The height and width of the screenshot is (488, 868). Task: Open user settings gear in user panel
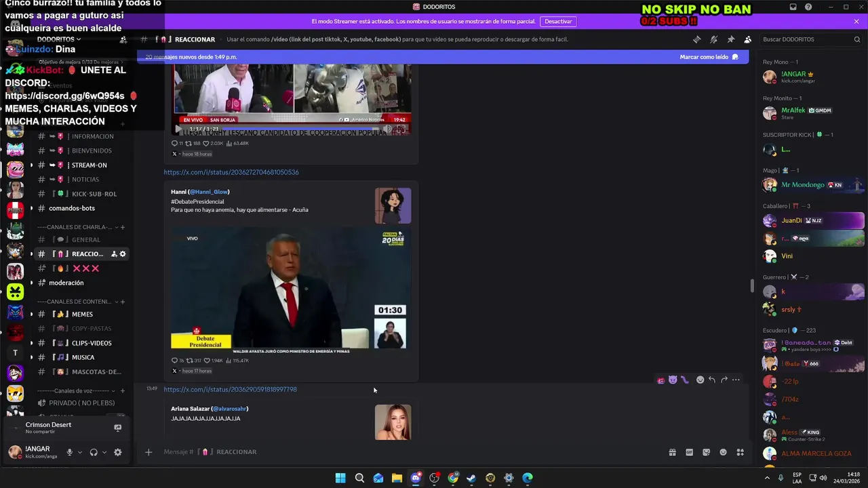point(117,452)
